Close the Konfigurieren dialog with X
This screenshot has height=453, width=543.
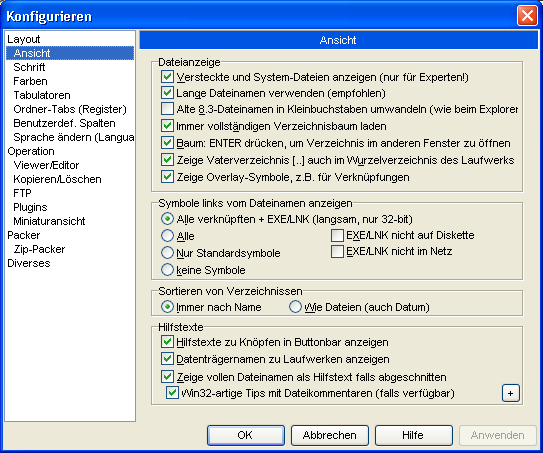point(527,16)
